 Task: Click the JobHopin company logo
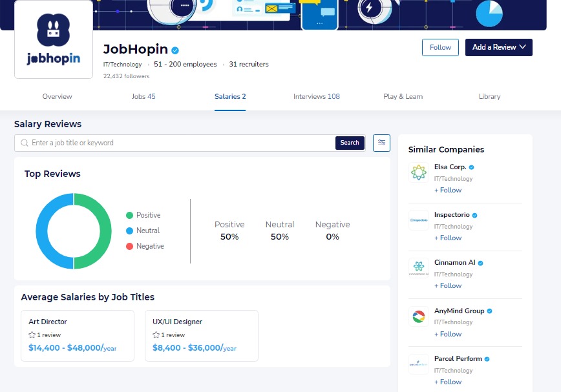(x=54, y=39)
